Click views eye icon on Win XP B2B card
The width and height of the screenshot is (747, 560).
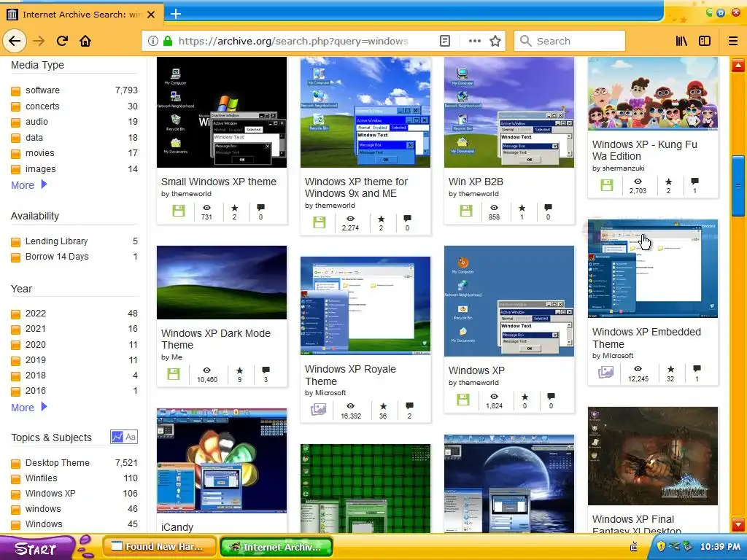[x=495, y=208]
